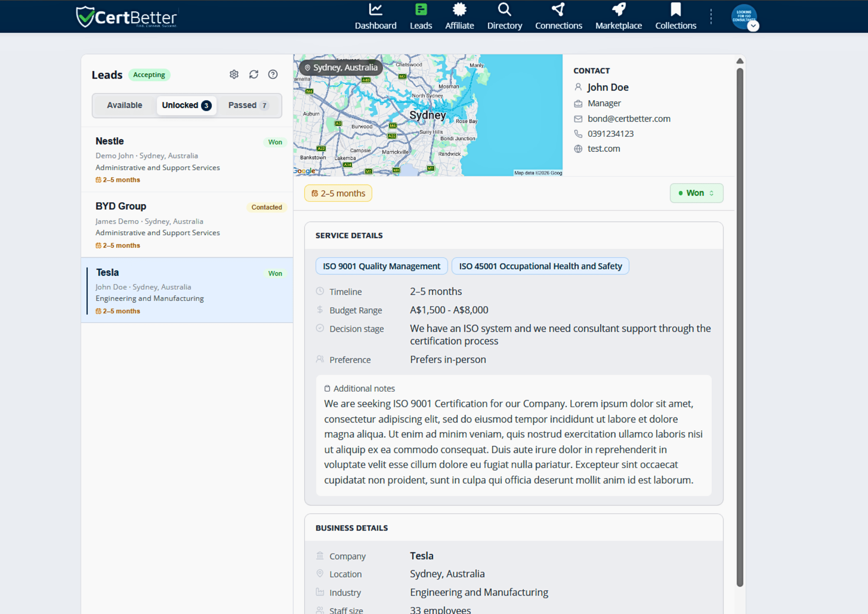Click the briefcase icon beside Manager

point(578,103)
